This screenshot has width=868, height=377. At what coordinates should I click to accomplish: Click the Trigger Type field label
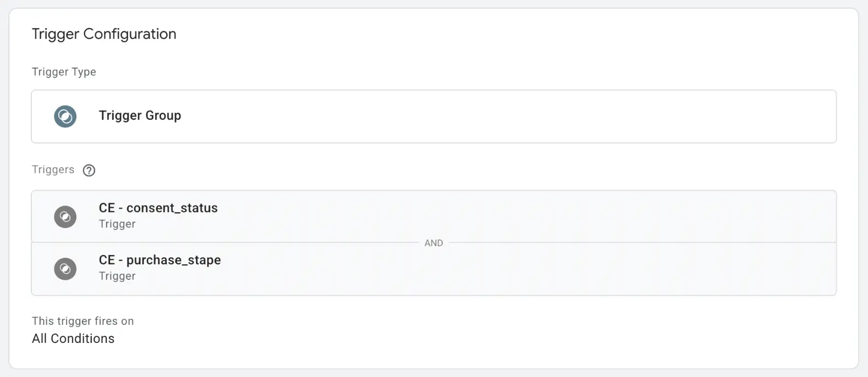(x=64, y=72)
